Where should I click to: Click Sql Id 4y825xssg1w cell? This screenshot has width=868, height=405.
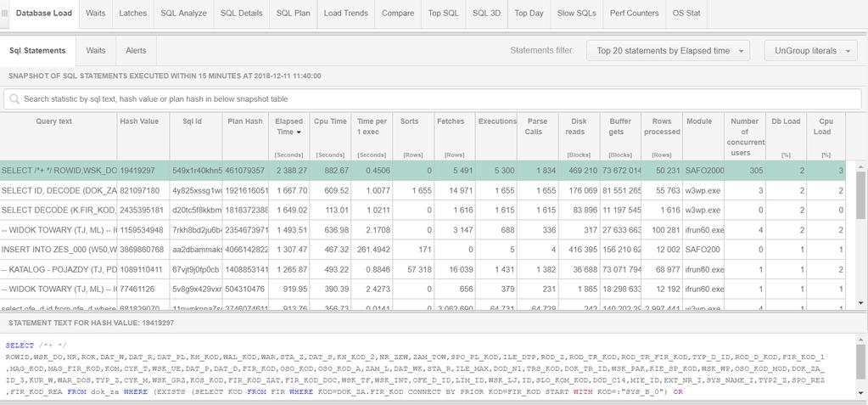[x=196, y=190]
